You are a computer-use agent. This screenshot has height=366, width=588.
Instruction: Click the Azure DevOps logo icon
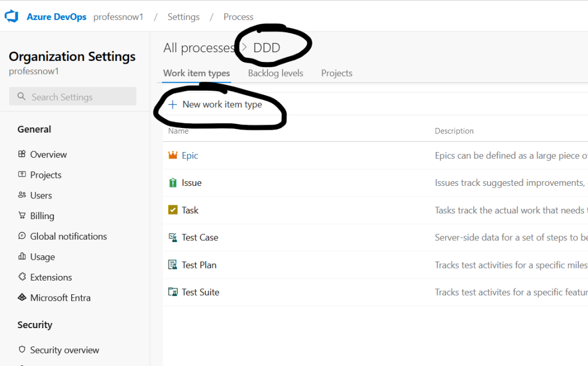(11, 17)
